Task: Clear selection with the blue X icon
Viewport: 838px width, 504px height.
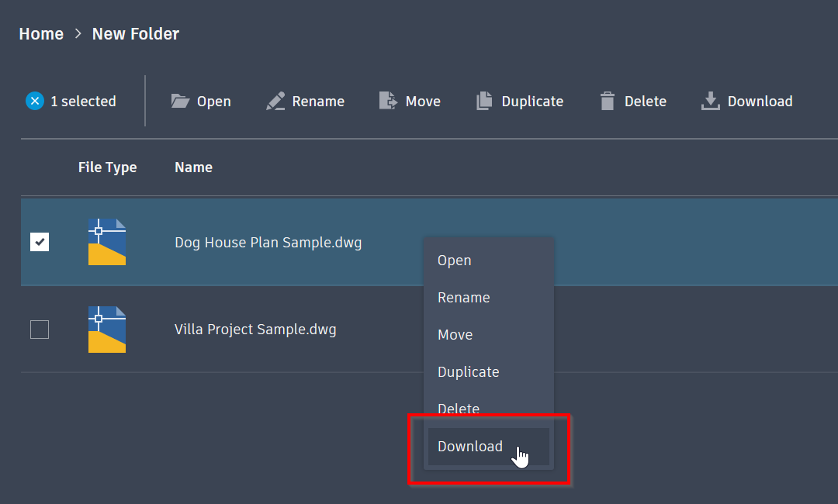Action: (x=35, y=101)
